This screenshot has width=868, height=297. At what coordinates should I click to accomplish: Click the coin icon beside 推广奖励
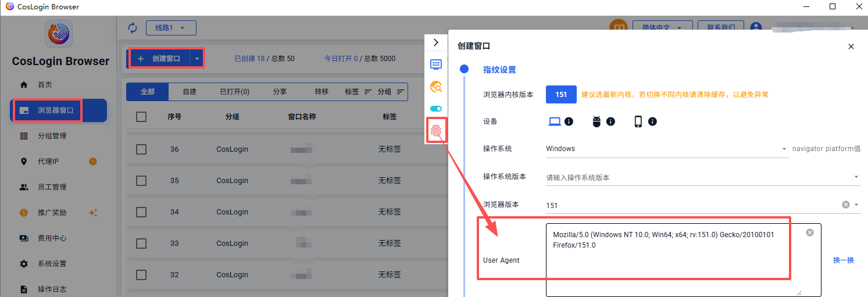(x=24, y=213)
